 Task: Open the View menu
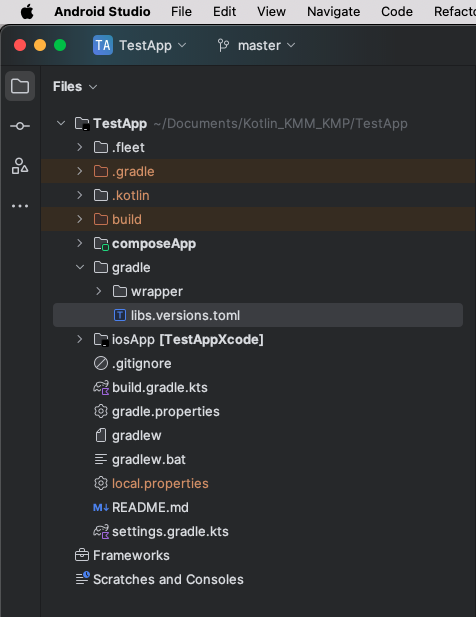[271, 11]
